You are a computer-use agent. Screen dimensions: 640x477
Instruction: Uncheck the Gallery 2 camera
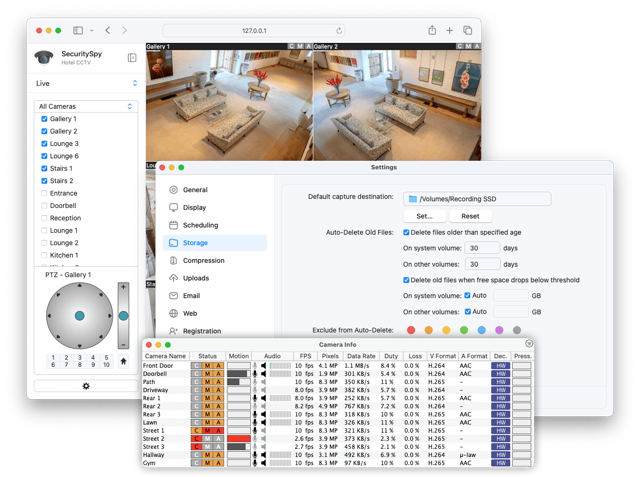pyautogui.click(x=44, y=131)
